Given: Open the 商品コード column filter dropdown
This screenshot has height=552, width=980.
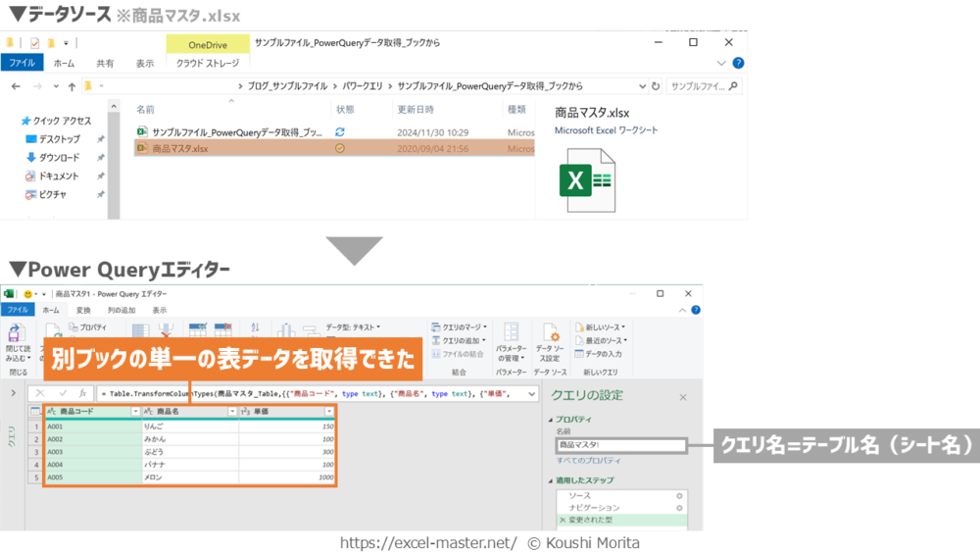Looking at the screenshot, I should (134, 412).
